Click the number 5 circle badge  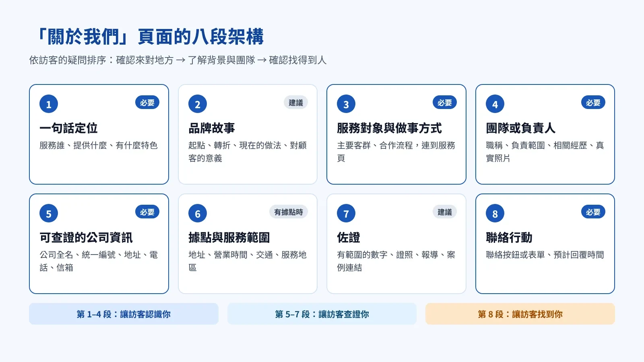(49, 214)
